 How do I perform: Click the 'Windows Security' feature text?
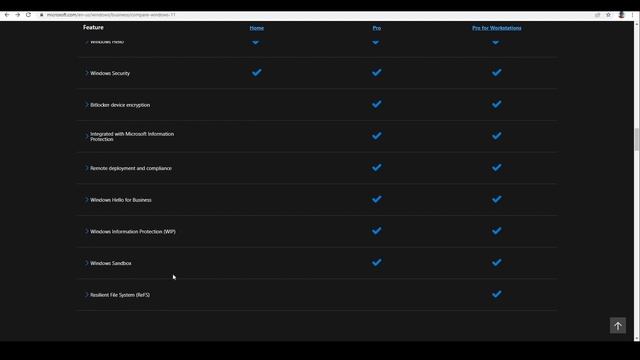click(x=110, y=73)
